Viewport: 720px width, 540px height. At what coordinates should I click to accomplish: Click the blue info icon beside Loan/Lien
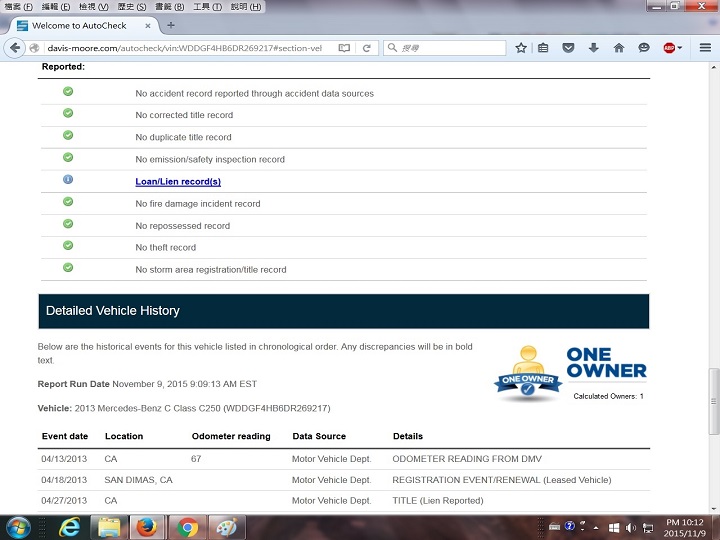pos(68,179)
